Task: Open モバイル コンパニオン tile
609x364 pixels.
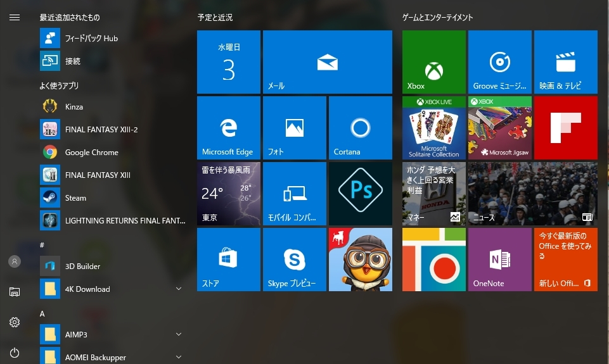Action: coord(295,194)
